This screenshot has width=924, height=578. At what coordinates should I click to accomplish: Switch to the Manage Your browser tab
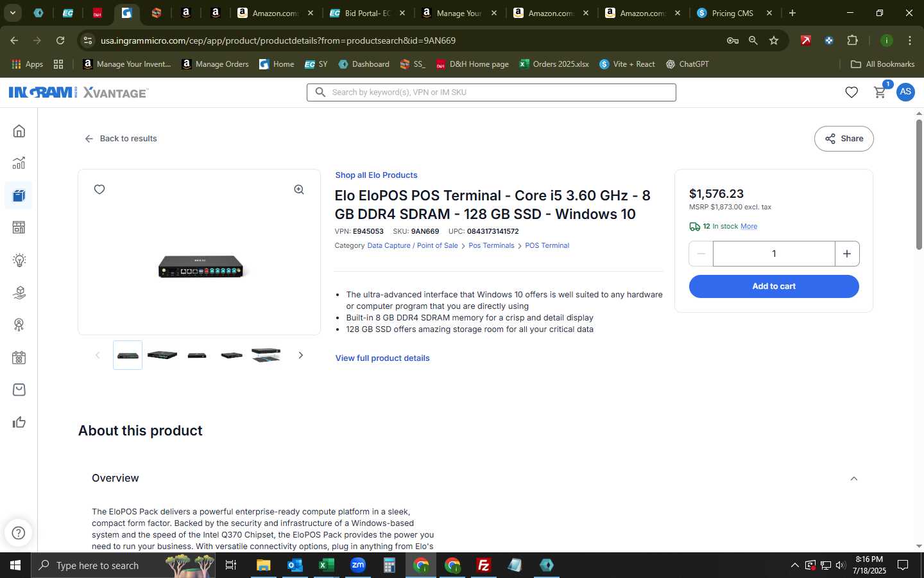pos(458,13)
